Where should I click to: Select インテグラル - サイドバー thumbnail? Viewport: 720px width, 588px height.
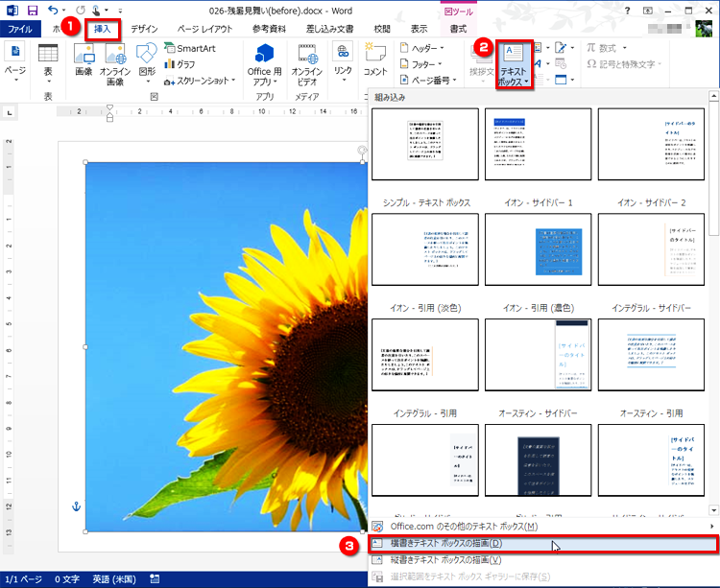tap(651, 249)
